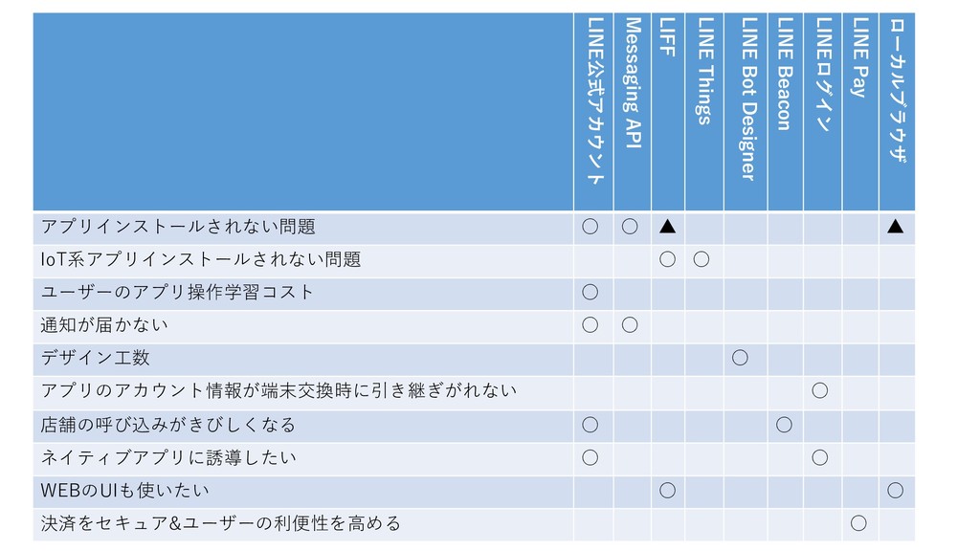
Task: Click Messaging API circle in 通知が届かない row
Action: coord(630,325)
